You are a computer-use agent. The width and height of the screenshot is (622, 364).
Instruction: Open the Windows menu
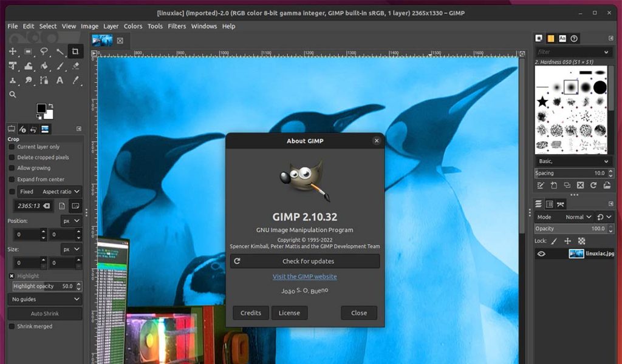[204, 26]
